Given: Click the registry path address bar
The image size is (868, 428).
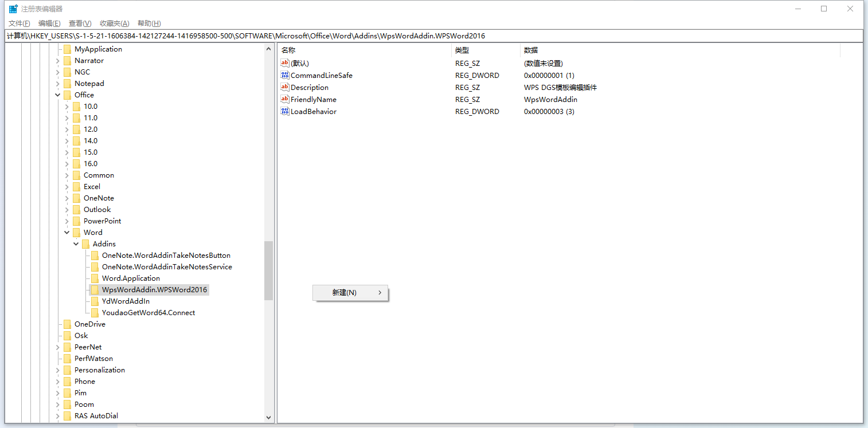Looking at the screenshot, I should click(x=434, y=36).
